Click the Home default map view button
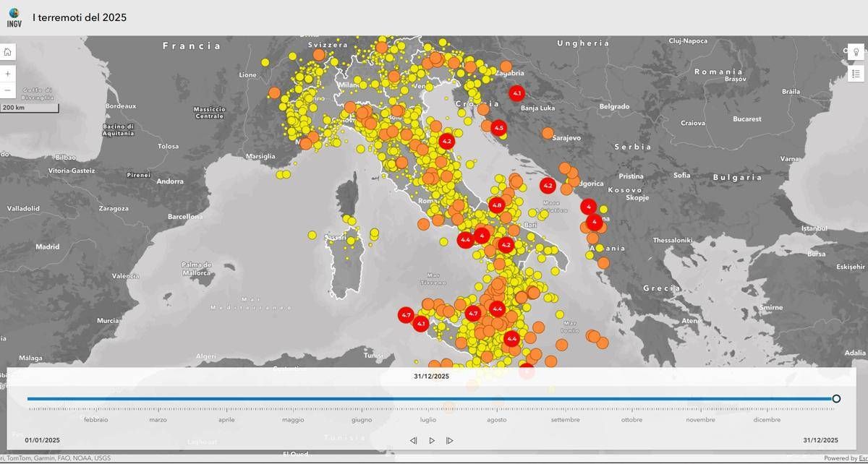Image resolution: width=868 pixels, height=464 pixels. (x=8, y=52)
